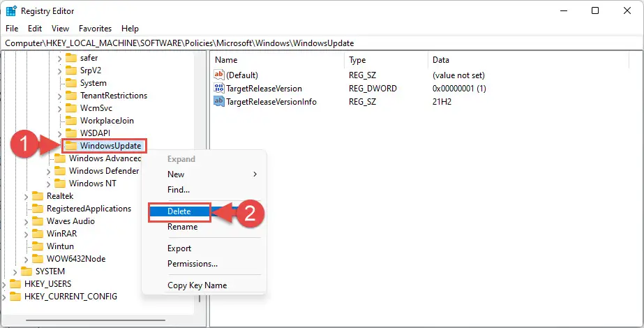Click the Waves Audio folder icon
This screenshot has height=328, width=644.
click(38, 221)
